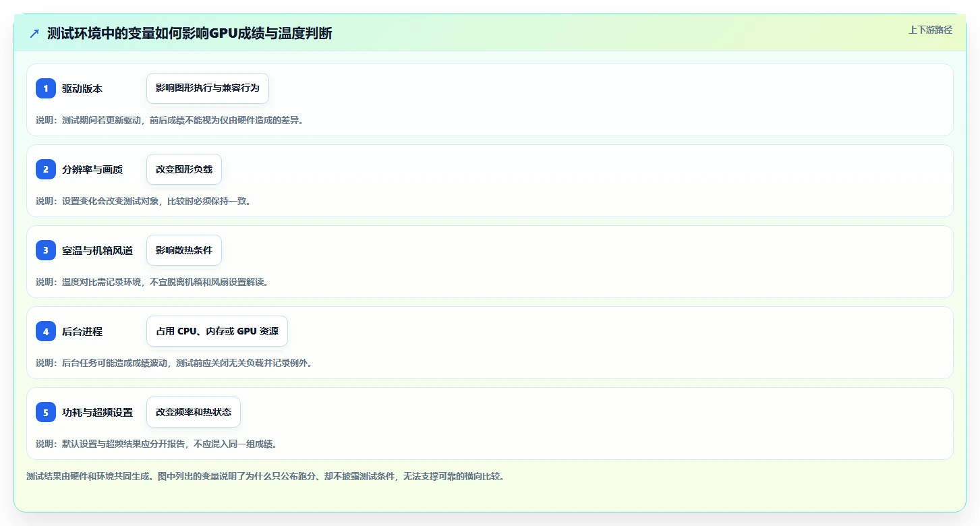Viewport: 980px width, 526px height.
Task: Click the note 默认设置与超频结果应分开报告
Action: coord(156,444)
